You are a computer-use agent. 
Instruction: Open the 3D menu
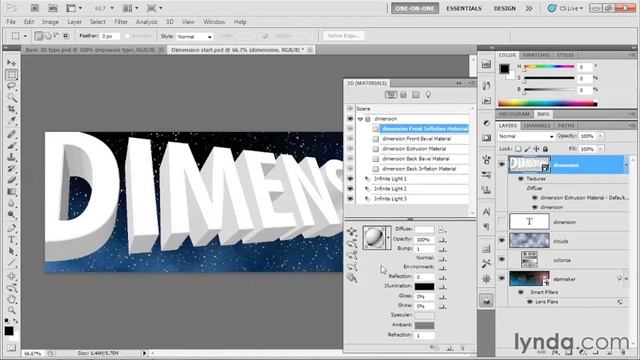point(170,22)
